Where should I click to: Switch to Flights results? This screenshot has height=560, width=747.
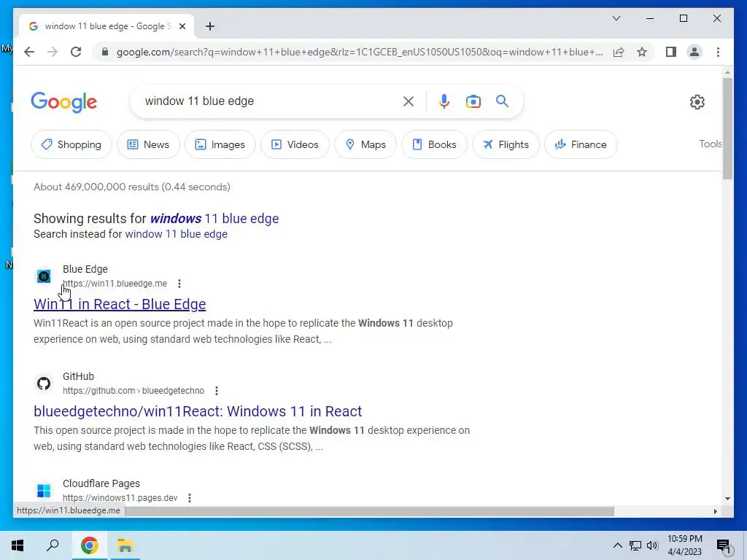tap(506, 144)
